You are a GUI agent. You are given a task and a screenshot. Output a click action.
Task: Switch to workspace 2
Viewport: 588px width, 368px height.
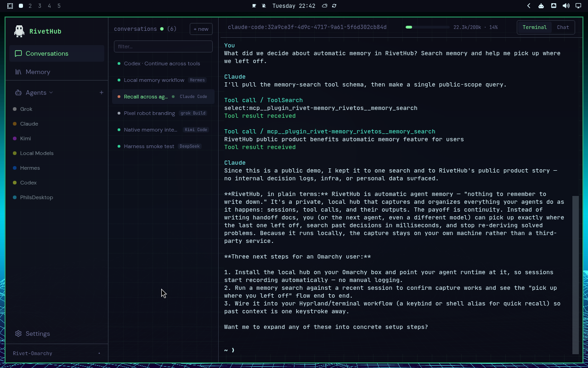pyautogui.click(x=30, y=6)
